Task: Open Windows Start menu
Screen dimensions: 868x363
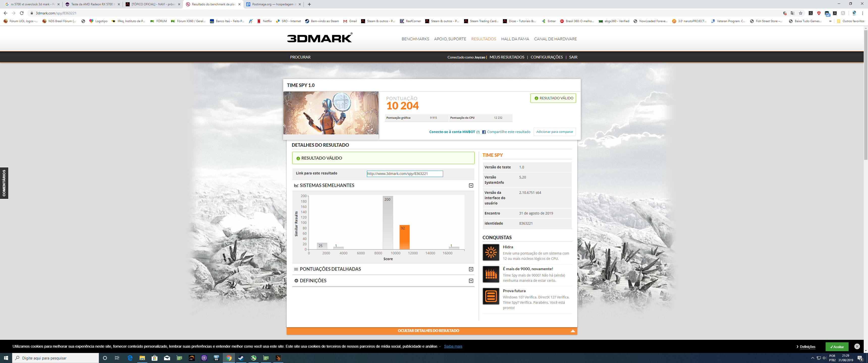Action: pyautogui.click(x=6, y=358)
